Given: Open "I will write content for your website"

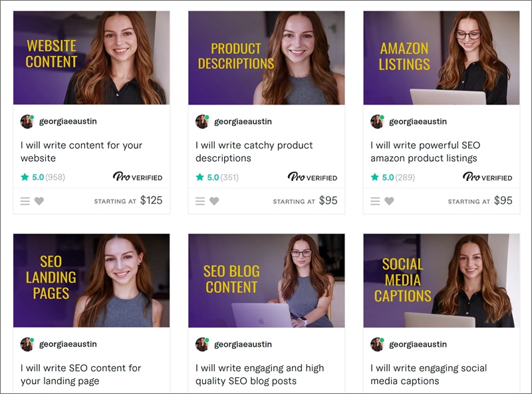Looking at the screenshot, I should click(x=81, y=152).
